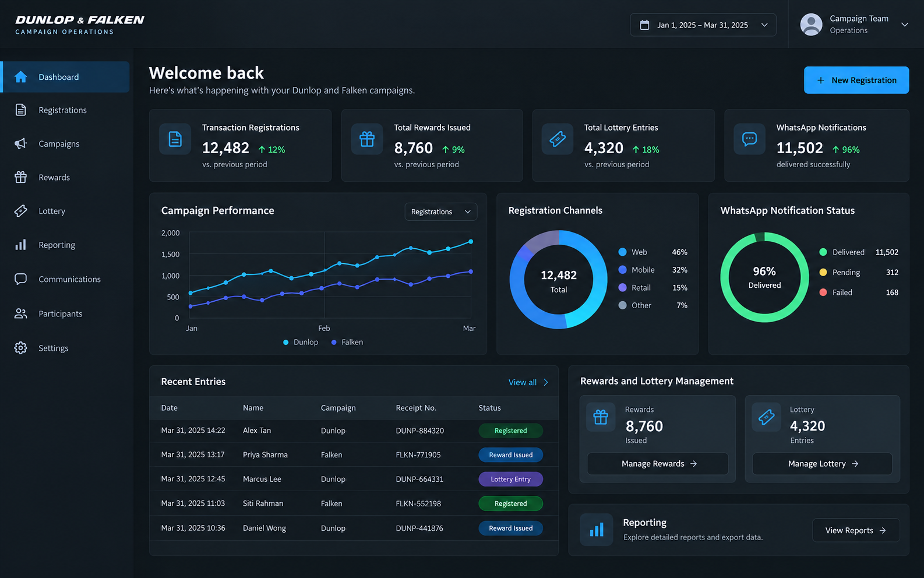Viewport: 924px width, 578px height.
Task: Click WhatsApp Notifications chat icon
Action: point(749,139)
